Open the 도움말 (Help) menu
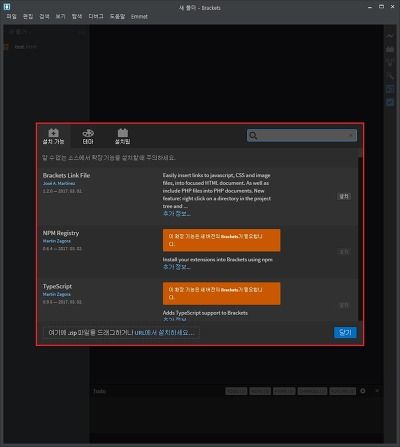 pos(117,16)
